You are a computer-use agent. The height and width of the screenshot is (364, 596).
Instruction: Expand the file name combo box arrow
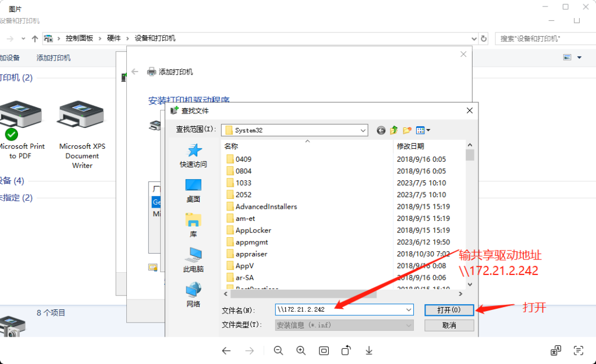tap(409, 310)
